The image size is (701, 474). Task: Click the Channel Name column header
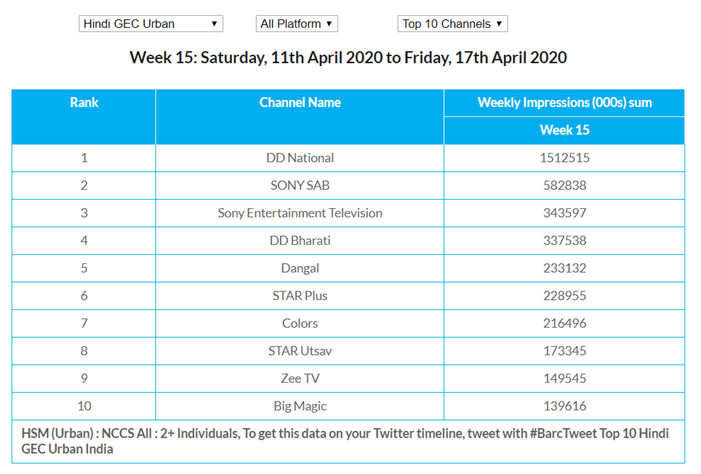pos(300,103)
